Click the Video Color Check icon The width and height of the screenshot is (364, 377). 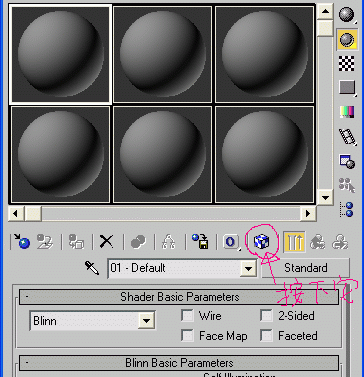[346, 112]
